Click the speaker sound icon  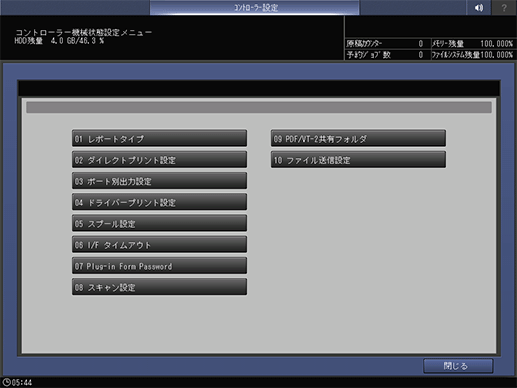click(x=479, y=7)
